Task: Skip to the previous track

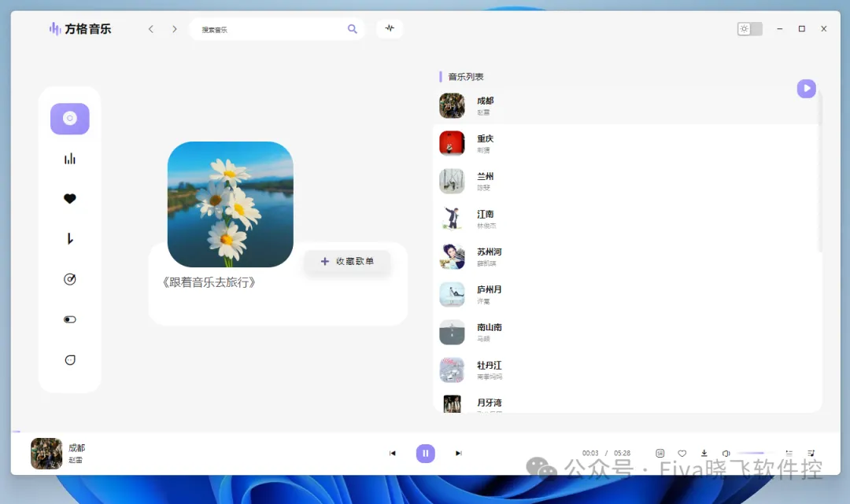Action: (393, 453)
